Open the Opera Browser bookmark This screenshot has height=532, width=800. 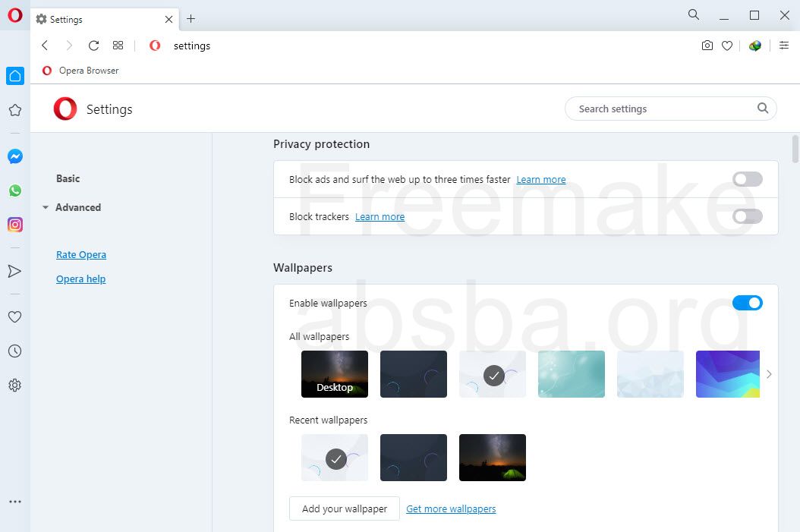80,71
